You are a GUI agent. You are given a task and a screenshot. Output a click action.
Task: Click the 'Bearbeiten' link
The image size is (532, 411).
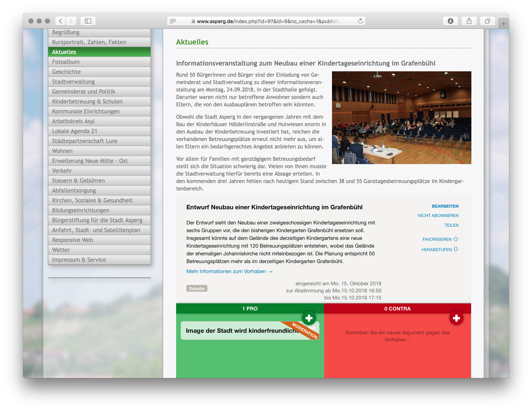[x=445, y=206]
